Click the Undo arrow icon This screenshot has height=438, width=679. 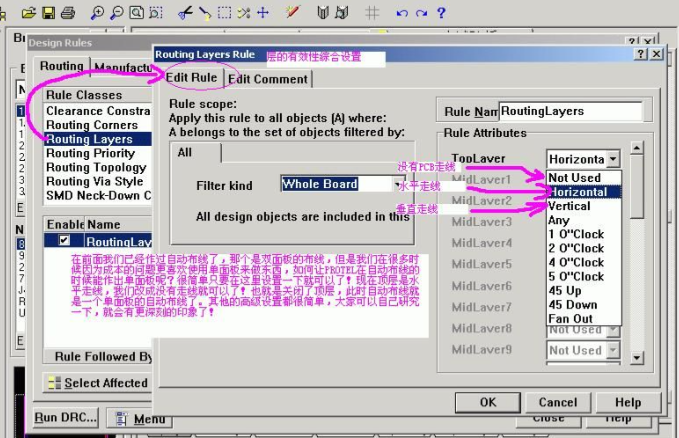402,13
